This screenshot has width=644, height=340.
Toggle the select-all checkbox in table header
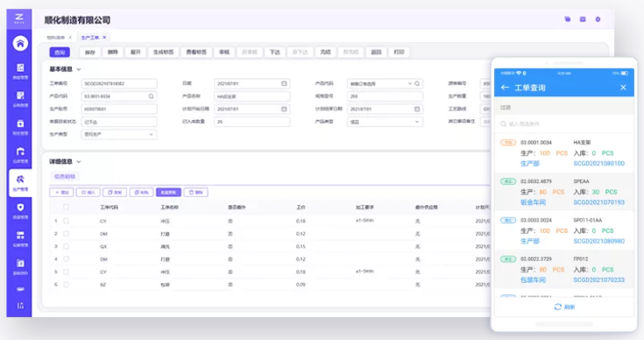(x=66, y=207)
